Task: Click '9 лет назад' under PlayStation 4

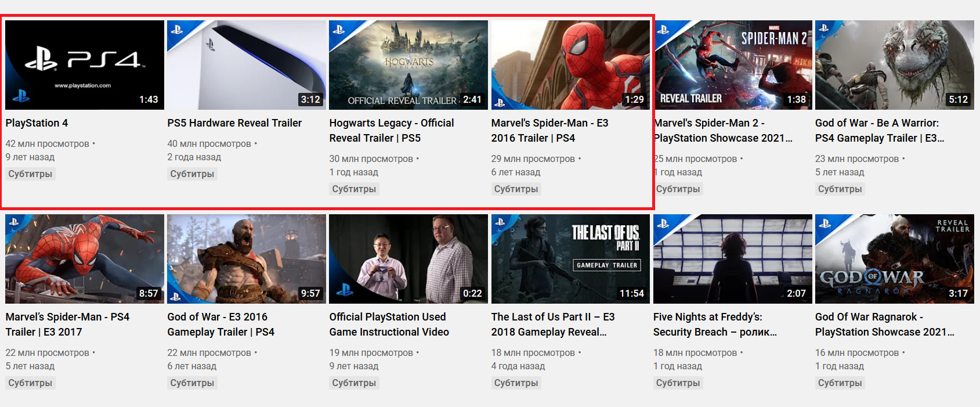Action: tap(30, 157)
